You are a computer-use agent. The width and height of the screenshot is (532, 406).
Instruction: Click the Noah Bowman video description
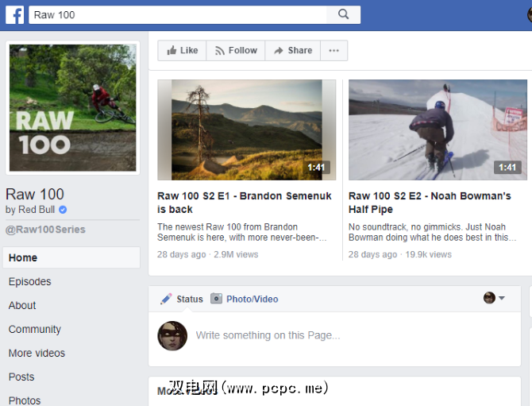point(432,232)
